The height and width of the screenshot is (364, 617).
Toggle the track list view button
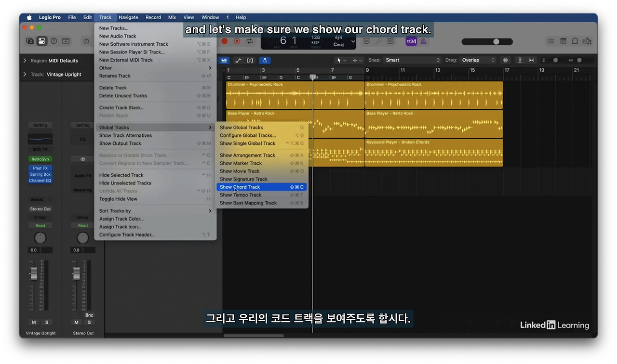pyautogui.click(x=224, y=60)
